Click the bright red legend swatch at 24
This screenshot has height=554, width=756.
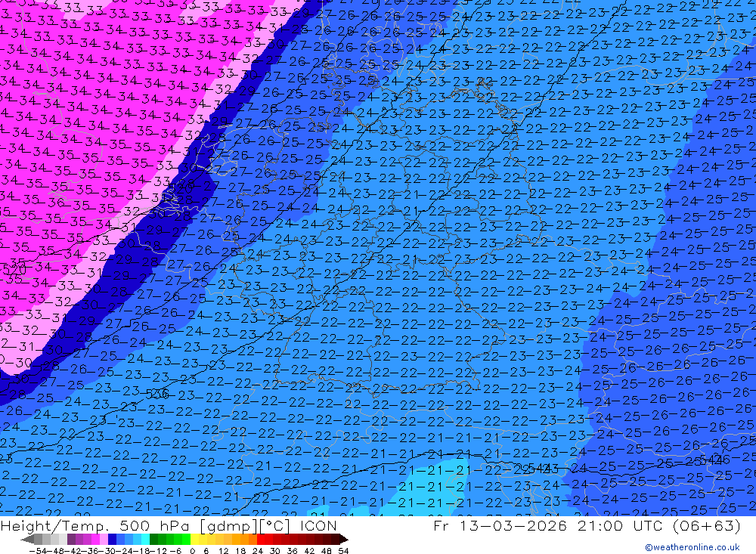point(261,539)
